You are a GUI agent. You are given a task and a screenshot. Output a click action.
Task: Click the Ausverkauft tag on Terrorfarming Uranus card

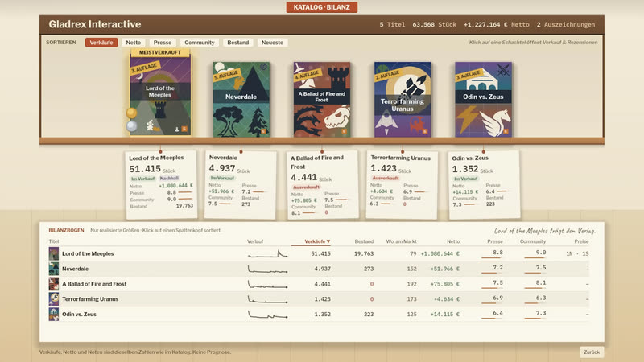[386, 178]
